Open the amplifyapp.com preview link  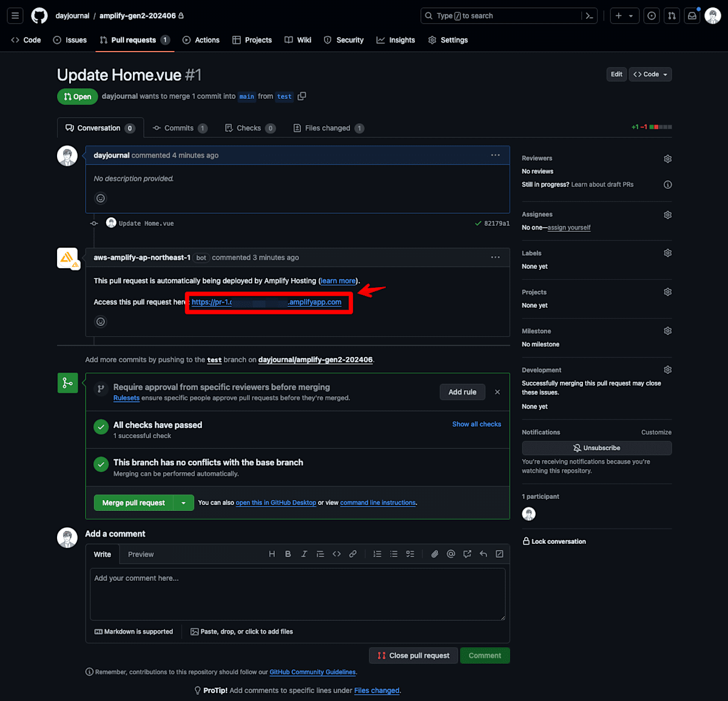[x=266, y=302]
